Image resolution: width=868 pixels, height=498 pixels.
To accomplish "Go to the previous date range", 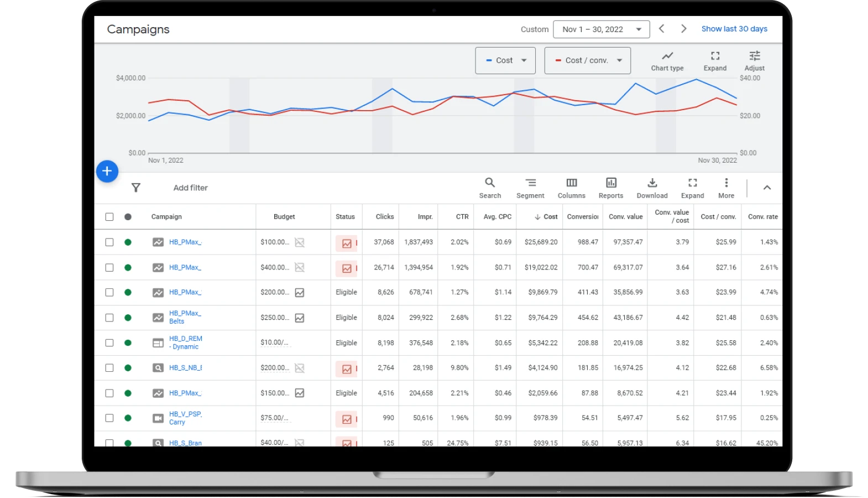I will pos(661,29).
